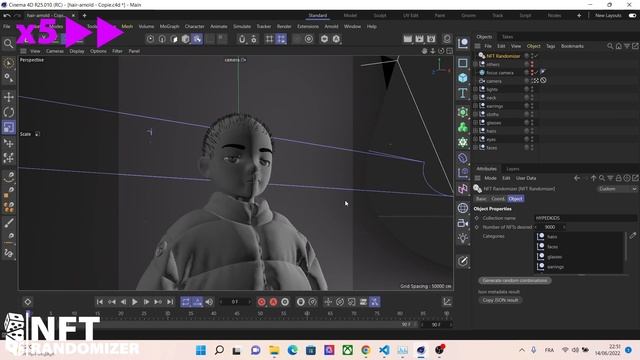Open the Floor/Environment globe icon

(x=462, y=208)
